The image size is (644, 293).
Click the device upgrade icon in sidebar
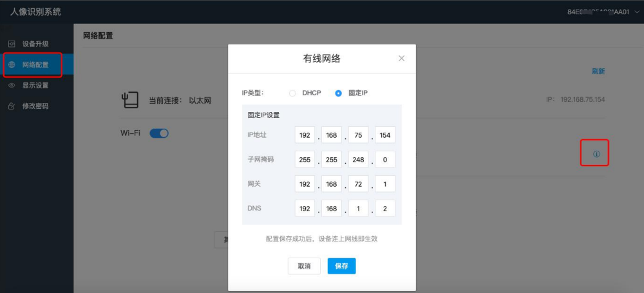pyautogui.click(x=12, y=44)
